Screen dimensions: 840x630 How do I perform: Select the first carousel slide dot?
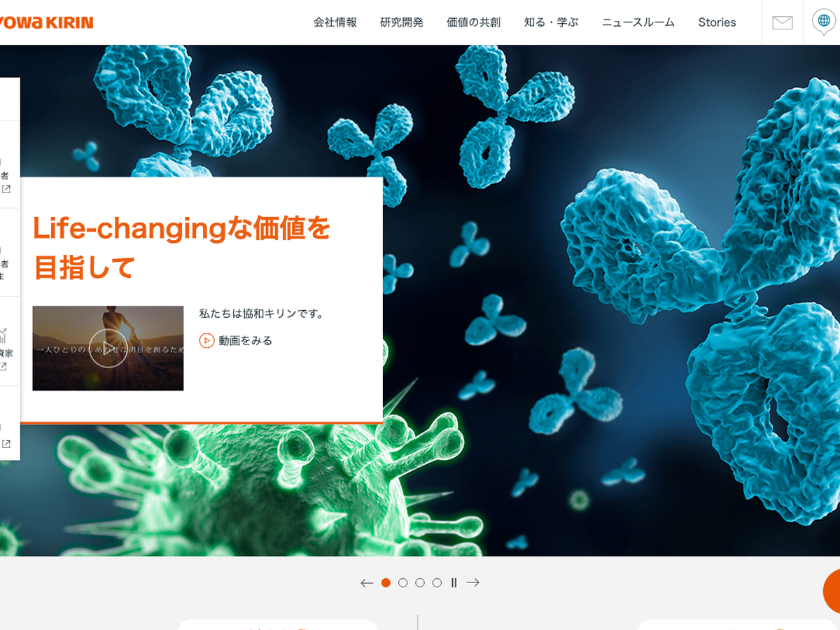pos(386,582)
